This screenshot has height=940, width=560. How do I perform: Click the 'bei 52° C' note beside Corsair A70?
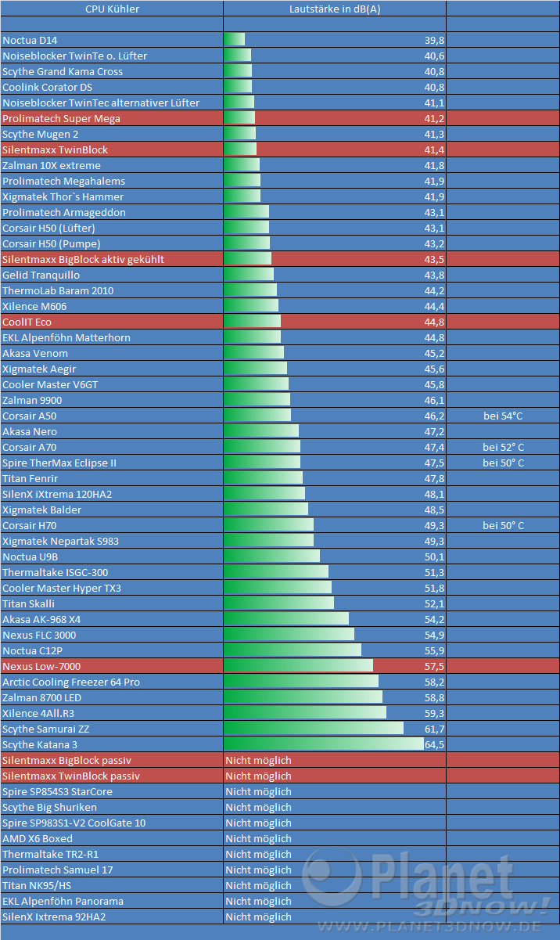click(x=503, y=447)
